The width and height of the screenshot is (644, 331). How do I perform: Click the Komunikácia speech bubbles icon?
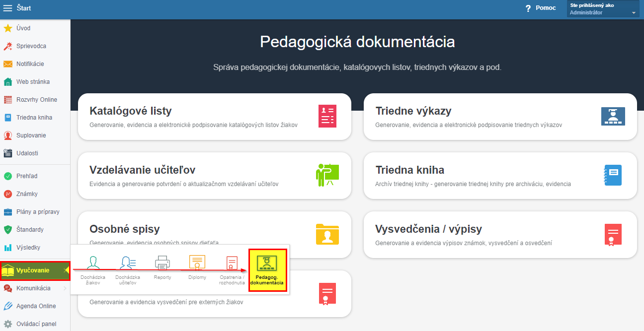pyautogui.click(x=8, y=288)
